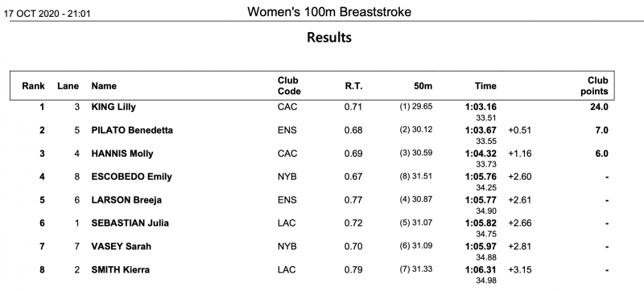This screenshot has height=291, width=644.
Task: Select the 24.0 club points value
Action: tap(599, 108)
